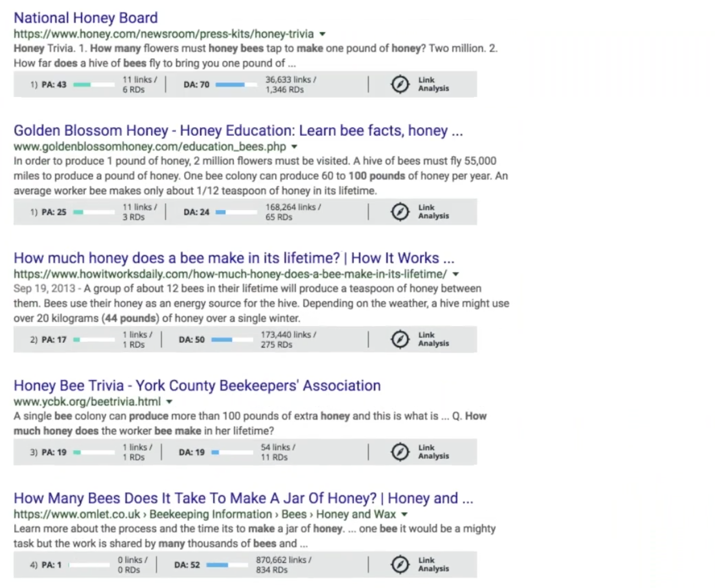The width and height of the screenshot is (715, 588).
Task: Expand the dropdown arrow beside the honey.com URL
Action: point(322,34)
